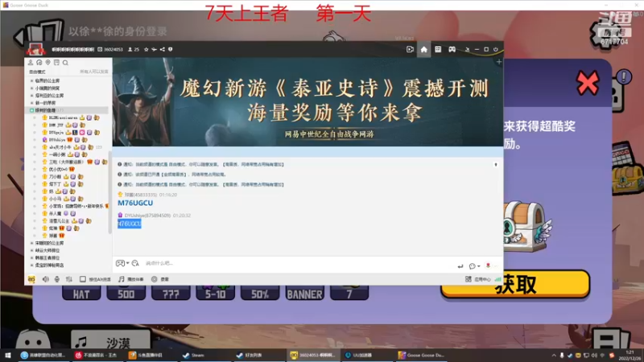This screenshot has width=644, height=362.
Task: Click the headset icon in sidebar toolbar
Action: click(x=39, y=63)
